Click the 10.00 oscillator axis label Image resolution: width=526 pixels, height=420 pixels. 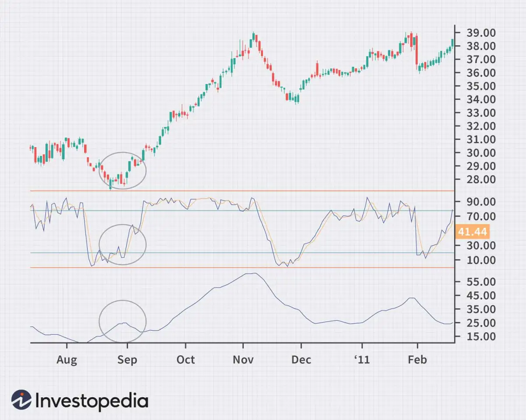tap(481, 260)
